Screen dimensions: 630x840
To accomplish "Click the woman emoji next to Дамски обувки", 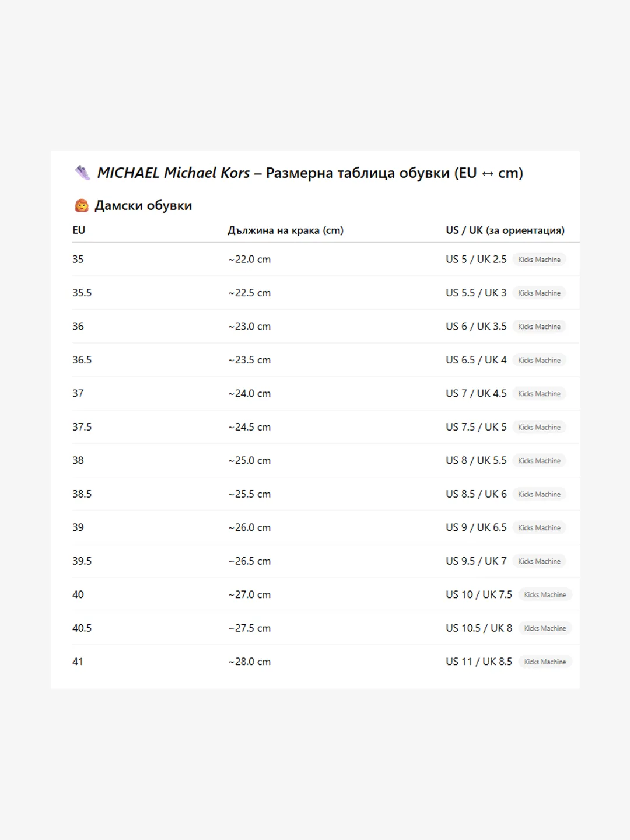I will 82,206.
